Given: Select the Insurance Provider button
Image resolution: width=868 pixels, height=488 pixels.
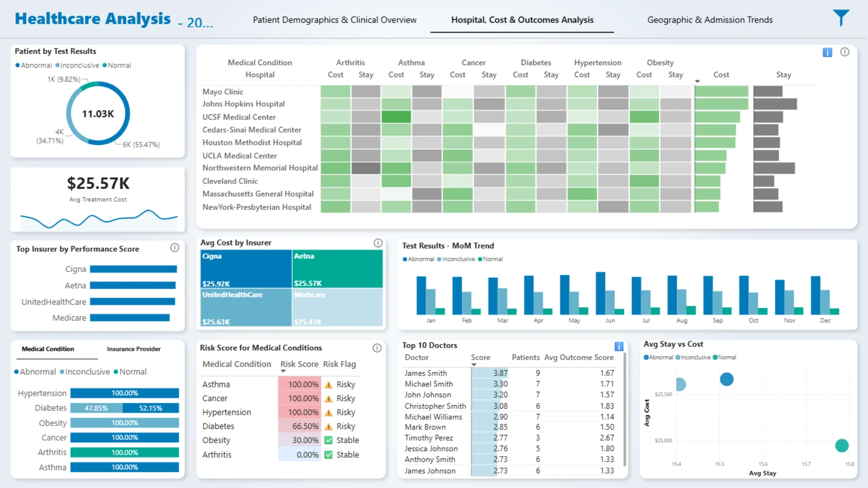Looking at the screenshot, I should pyautogui.click(x=134, y=349).
